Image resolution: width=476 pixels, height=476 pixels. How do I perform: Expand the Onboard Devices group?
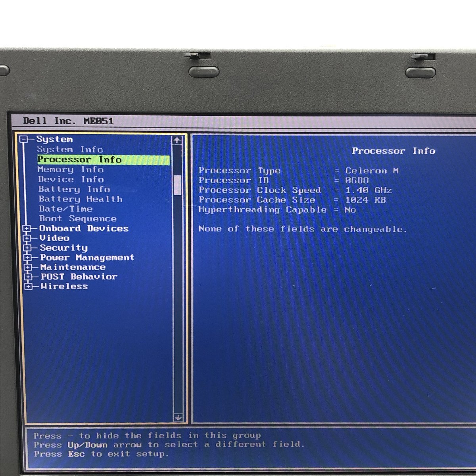pyautogui.click(x=27, y=228)
